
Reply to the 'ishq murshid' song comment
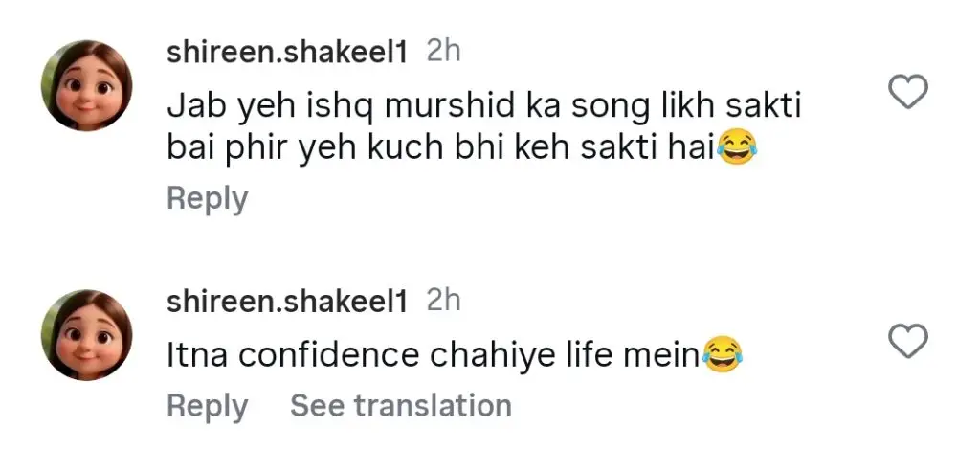point(207,199)
